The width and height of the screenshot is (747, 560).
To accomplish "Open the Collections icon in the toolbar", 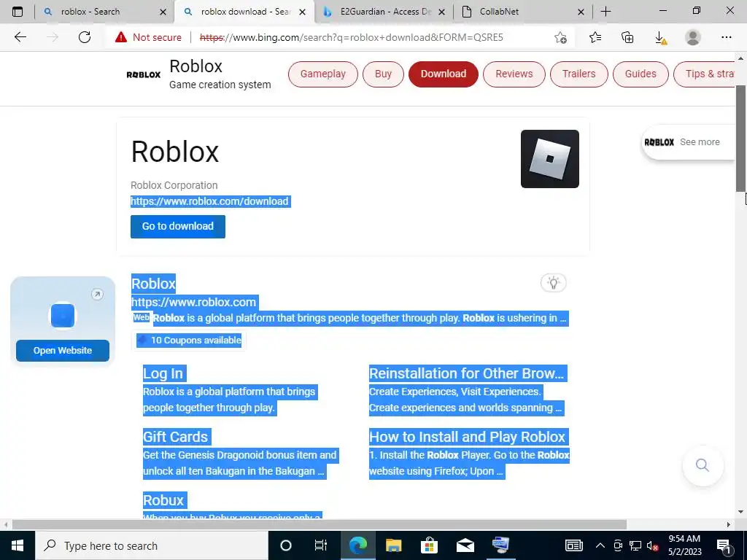I will [x=627, y=37].
